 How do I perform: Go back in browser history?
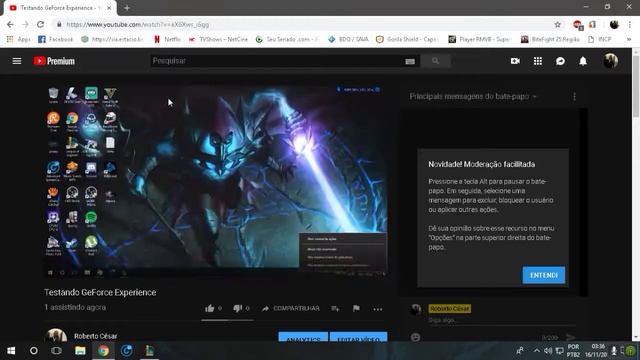click(10, 24)
